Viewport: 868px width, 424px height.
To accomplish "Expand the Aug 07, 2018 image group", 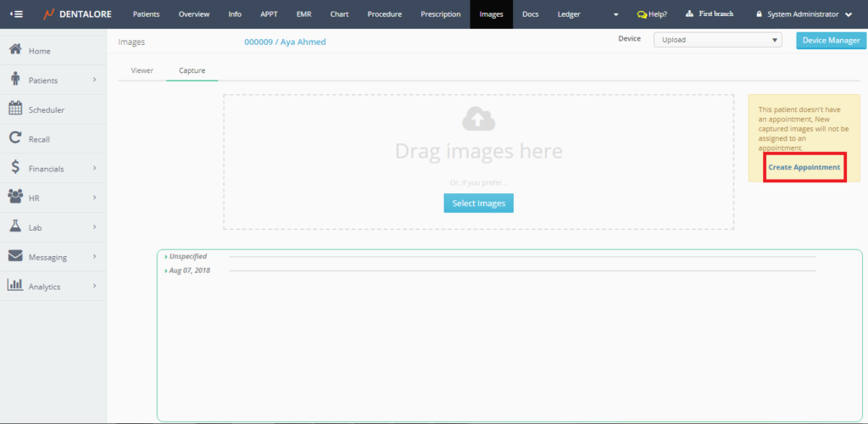I will (189, 271).
